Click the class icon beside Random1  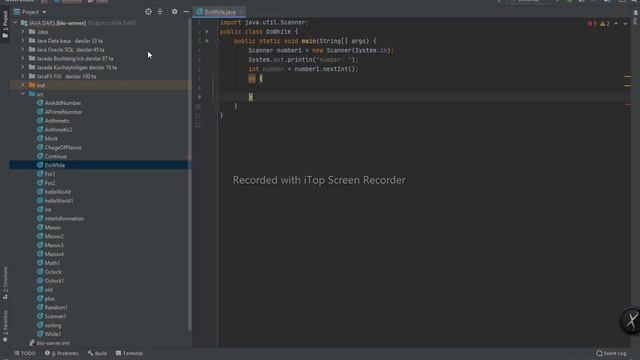[40, 307]
